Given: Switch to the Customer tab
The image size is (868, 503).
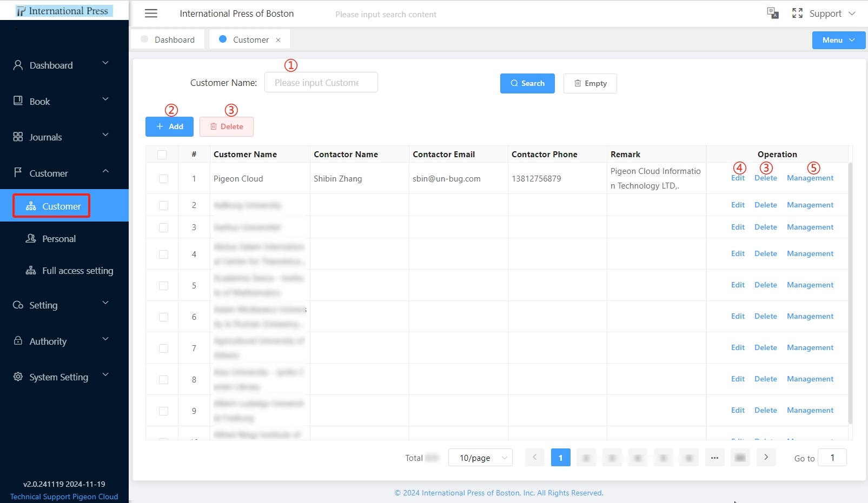Looking at the screenshot, I should pos(249,39).
